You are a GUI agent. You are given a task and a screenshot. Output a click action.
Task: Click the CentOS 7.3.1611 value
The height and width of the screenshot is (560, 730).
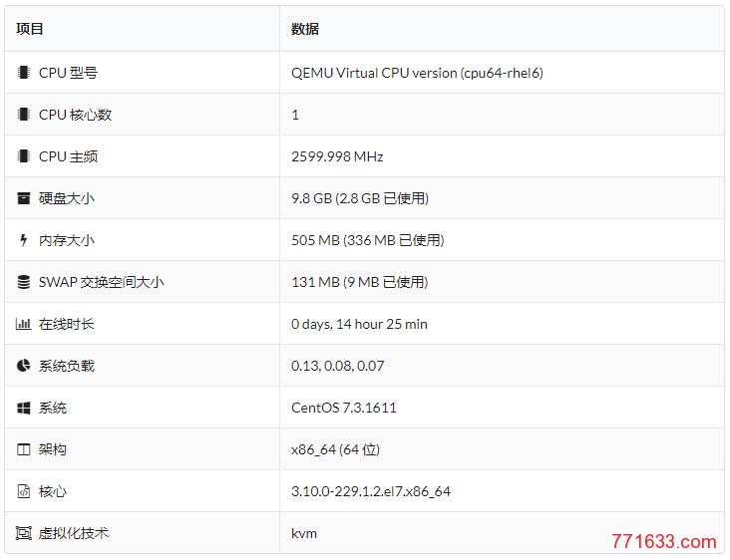tap(344, 408)
